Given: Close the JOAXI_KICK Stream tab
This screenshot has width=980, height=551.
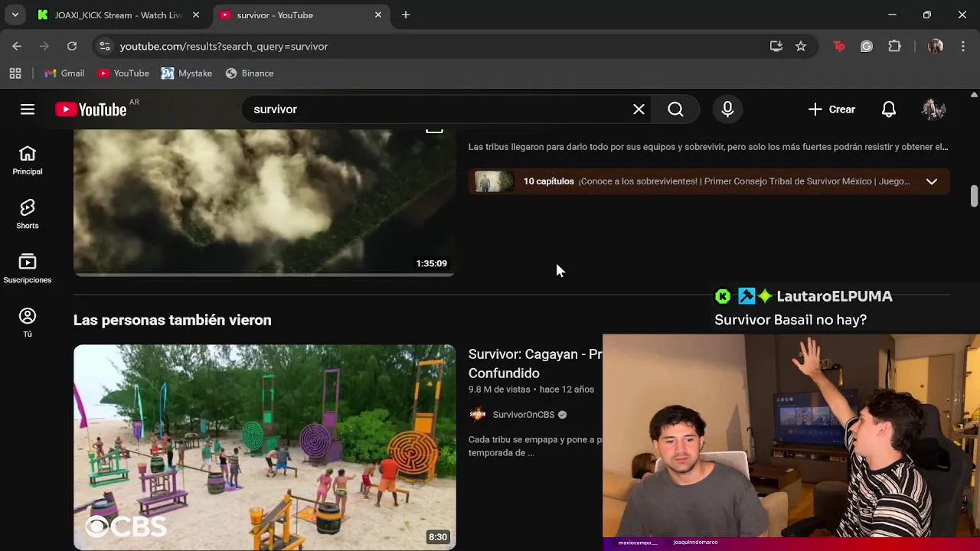Looking at the screenshot, I should (x=196, y=15).
